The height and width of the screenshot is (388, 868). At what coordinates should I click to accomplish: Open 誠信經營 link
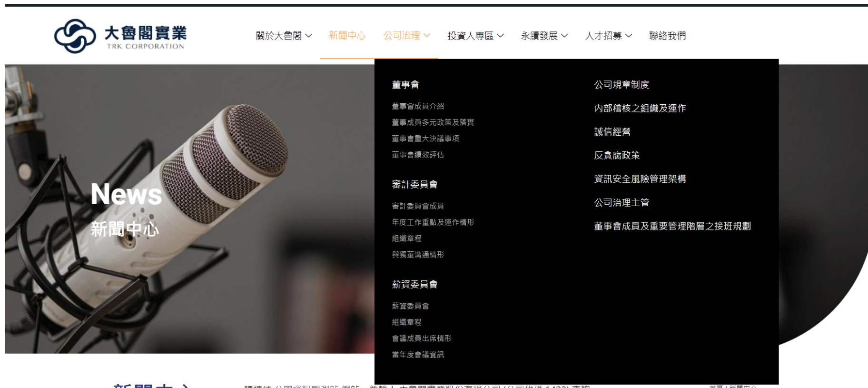(612, 132)
